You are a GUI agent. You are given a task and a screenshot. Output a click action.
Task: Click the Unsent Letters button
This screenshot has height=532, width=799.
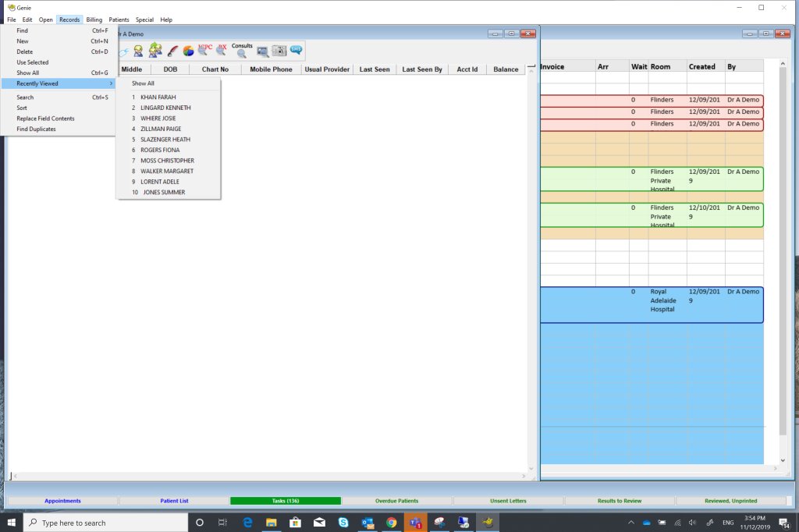click(508, 501)
